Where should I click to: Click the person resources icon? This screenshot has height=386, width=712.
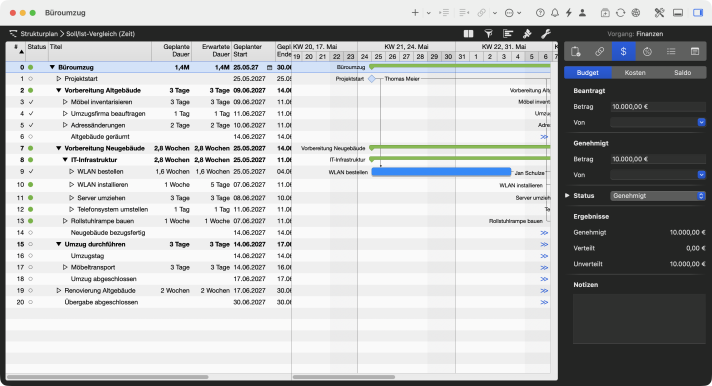[582, 13]
